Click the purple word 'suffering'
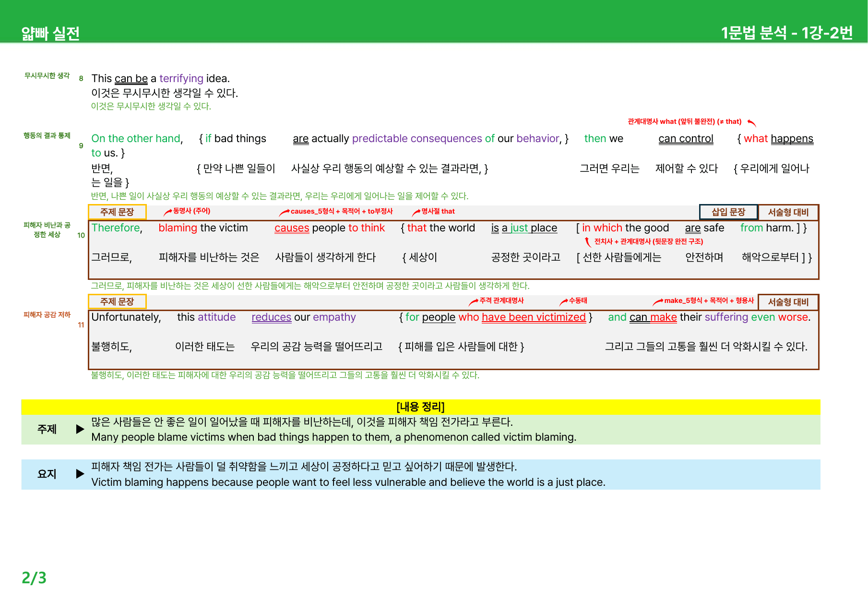This screenshot has height=614, width=868. [726, 317]
